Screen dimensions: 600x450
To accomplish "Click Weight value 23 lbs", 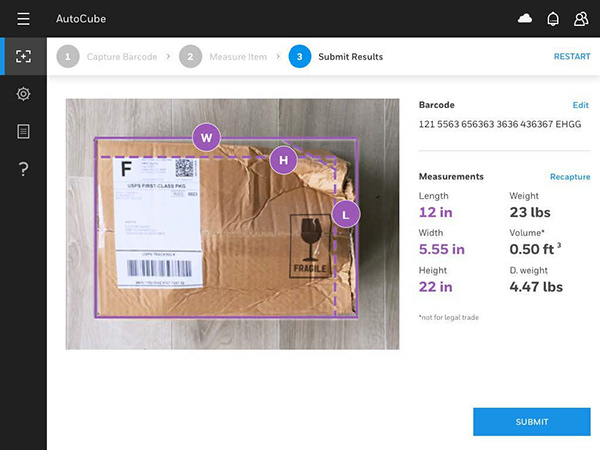I will pyautogui.click(x=530, y=212).
